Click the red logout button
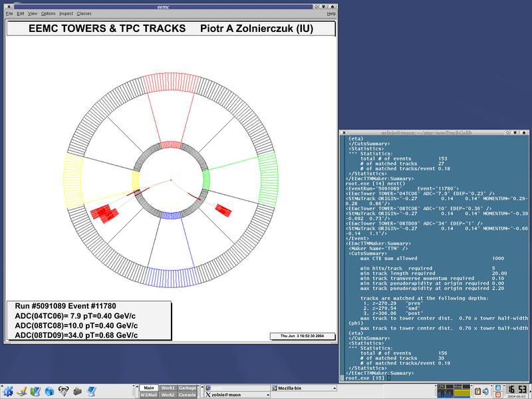This screenshot has height=399, width=532. pos(497,394)
